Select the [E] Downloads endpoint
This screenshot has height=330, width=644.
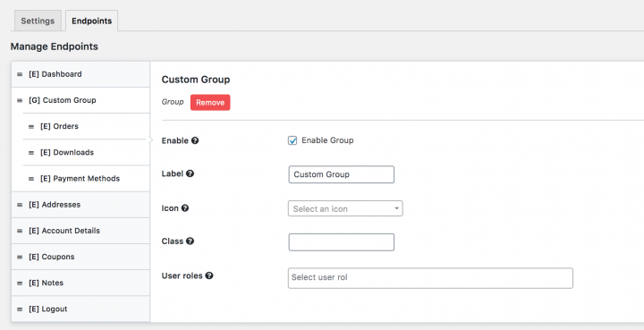pyautogui.click(x=86, y=153)
